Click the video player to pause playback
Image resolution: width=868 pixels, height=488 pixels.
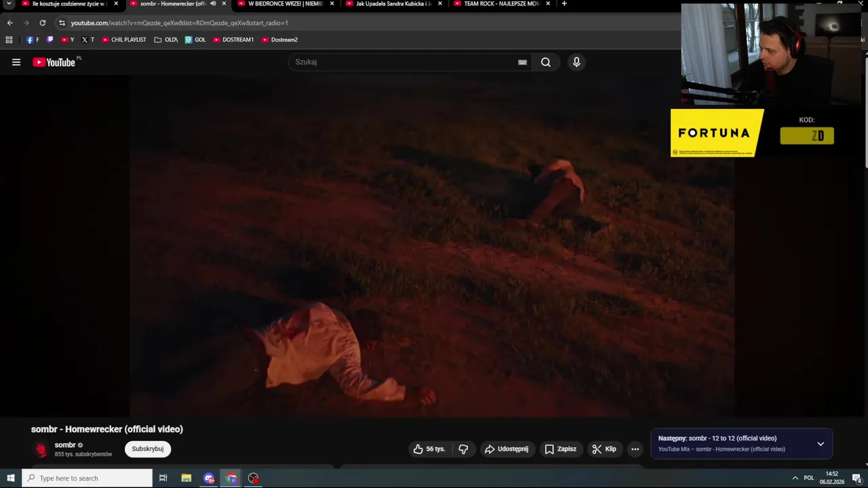point(432,245)
